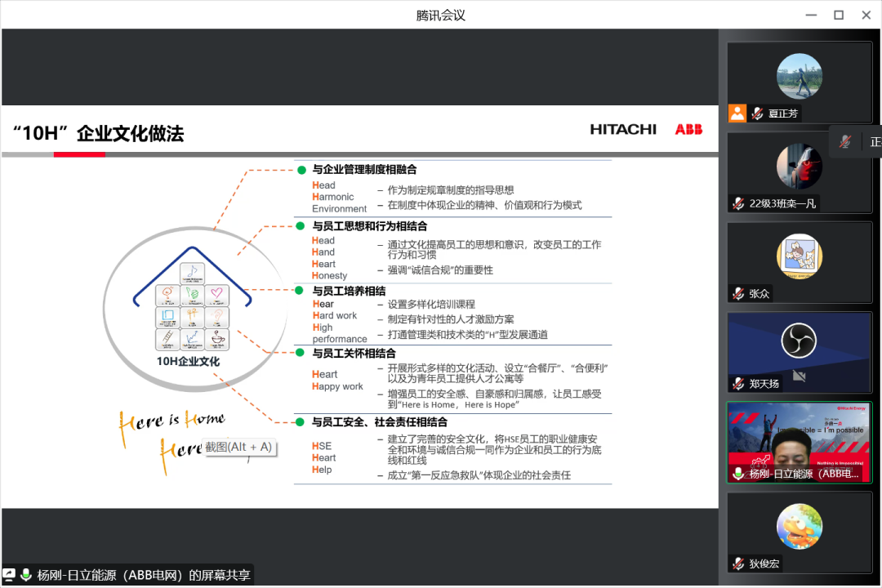Toggle 杨刚's microphone mute state
Image resolution: width=882 pixels, height=588 pixels.
737,474
